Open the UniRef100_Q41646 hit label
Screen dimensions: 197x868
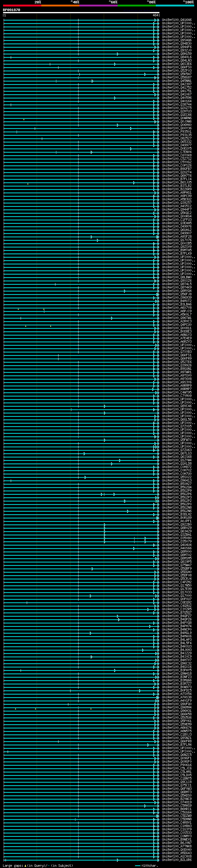tap(176, 20)
